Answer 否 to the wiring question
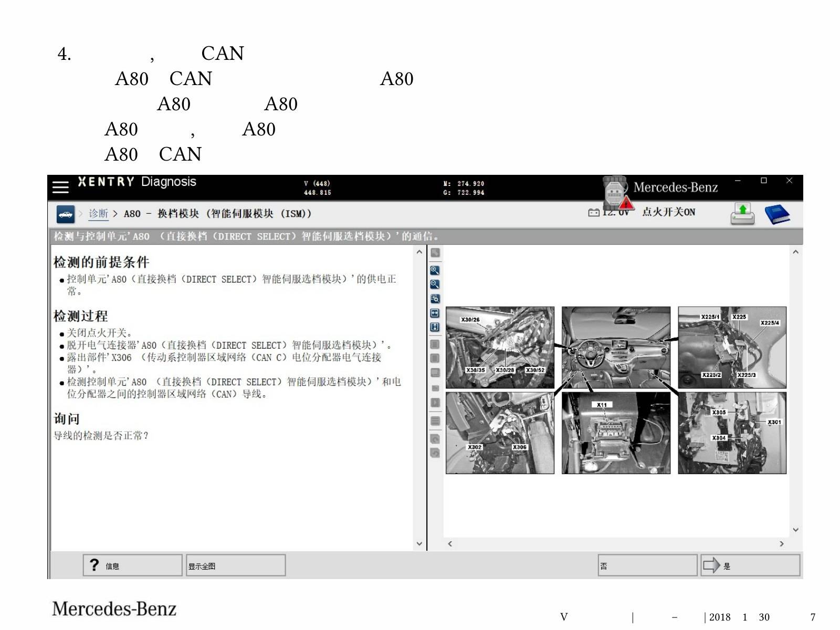 (647, 565)
